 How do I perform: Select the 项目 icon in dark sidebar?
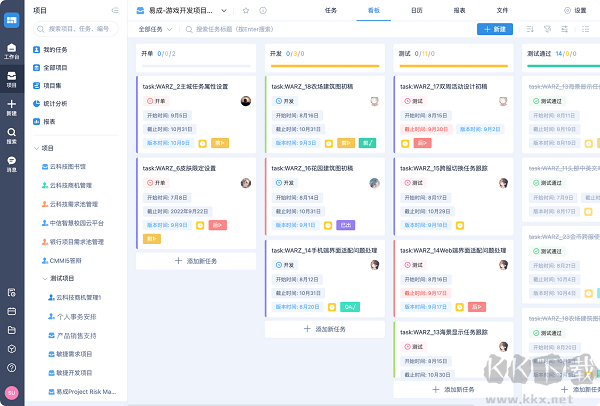click(x=11, y=79)
